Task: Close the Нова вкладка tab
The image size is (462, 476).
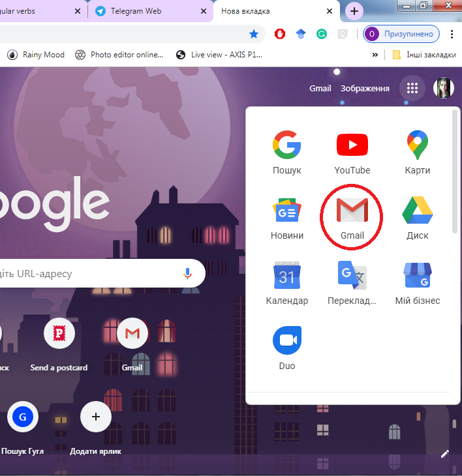Action: click(330, 11)
